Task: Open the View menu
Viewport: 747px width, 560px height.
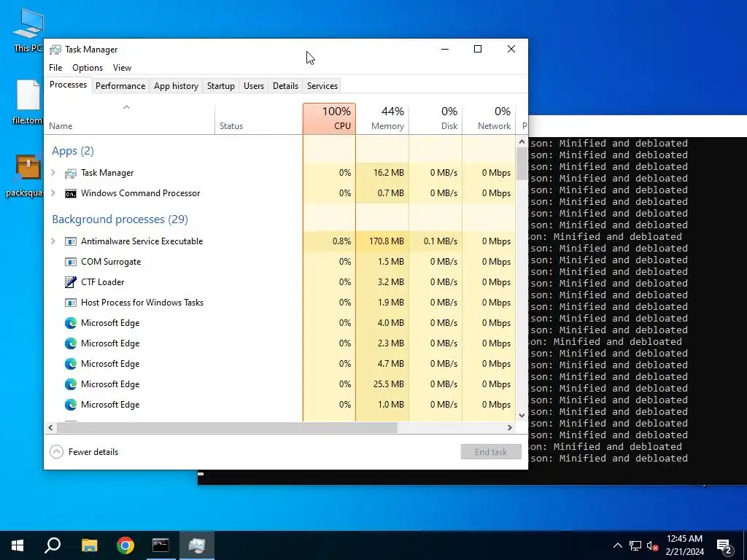Action: 122,68
